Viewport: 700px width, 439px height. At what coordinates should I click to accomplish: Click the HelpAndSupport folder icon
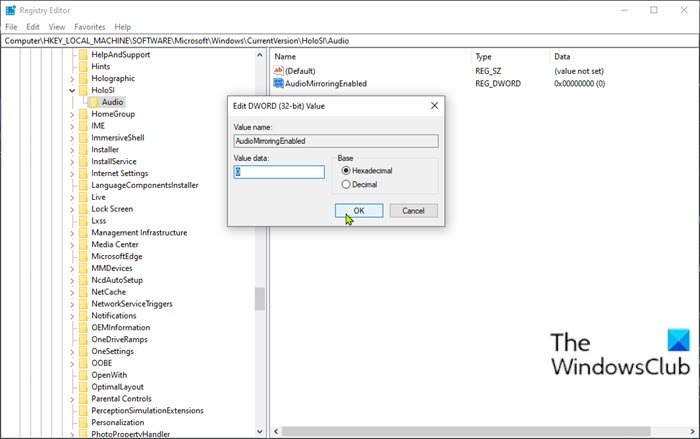coord(83,54)
